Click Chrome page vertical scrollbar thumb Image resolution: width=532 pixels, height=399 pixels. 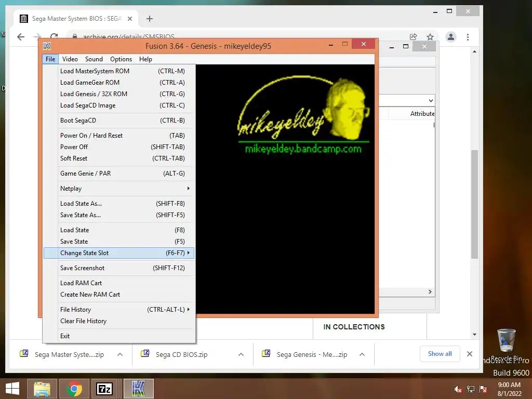pos(474,204)
